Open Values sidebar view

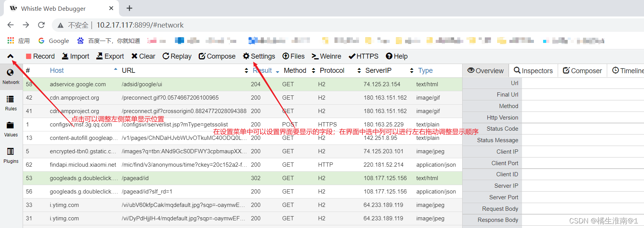pos(11,130)
